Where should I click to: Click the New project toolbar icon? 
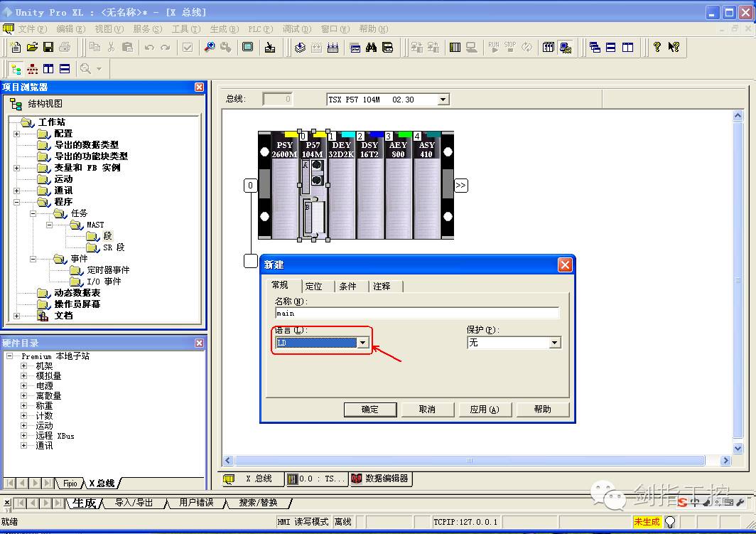point(16,47)
